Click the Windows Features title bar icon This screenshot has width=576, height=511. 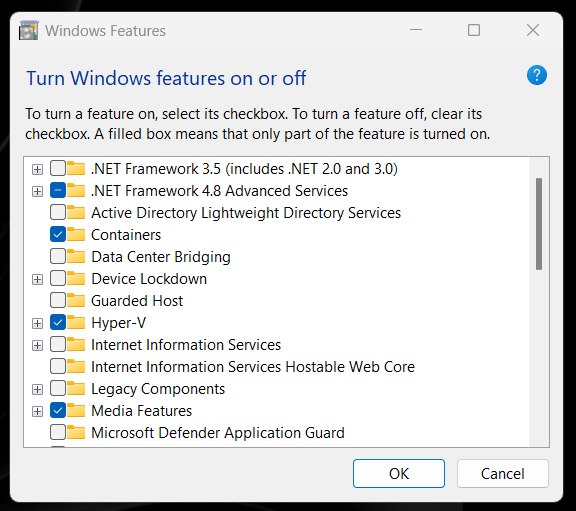point(29,30)
